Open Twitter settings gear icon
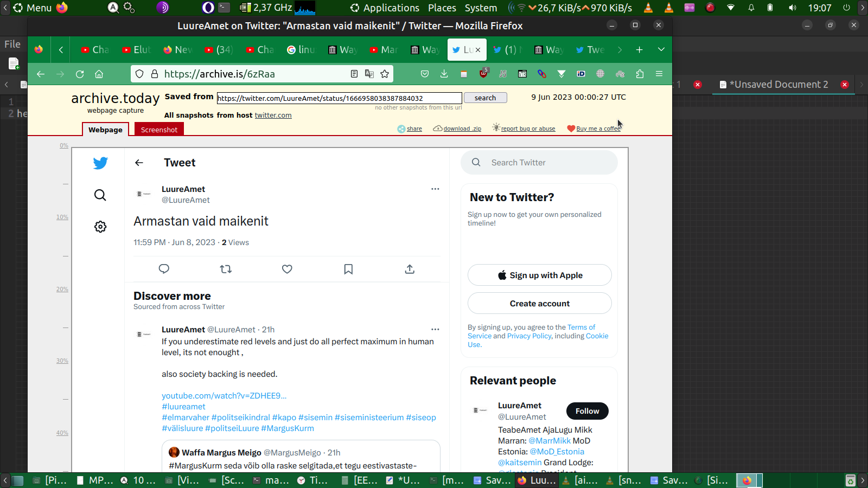The image size is (868, 488). tap(100, 227)
